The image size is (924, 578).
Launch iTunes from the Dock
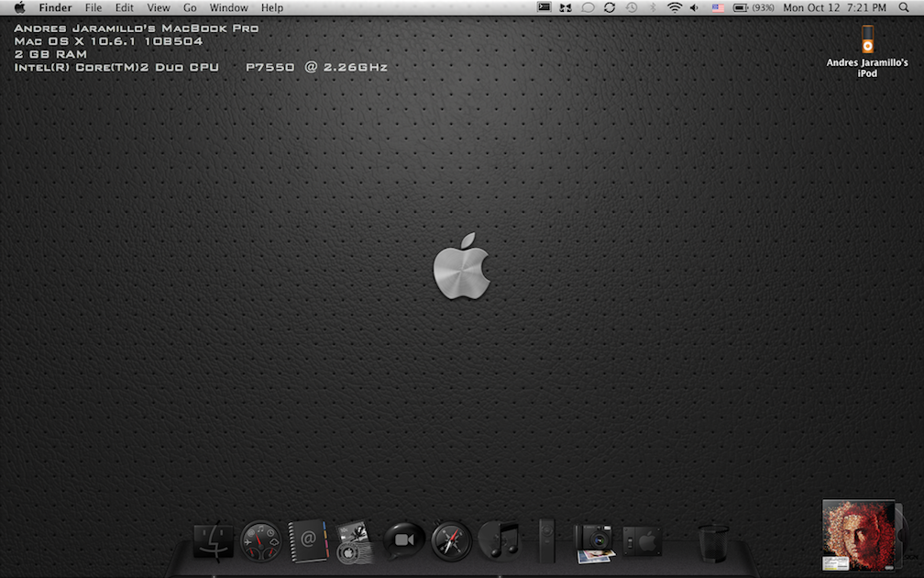click(500, 540)
